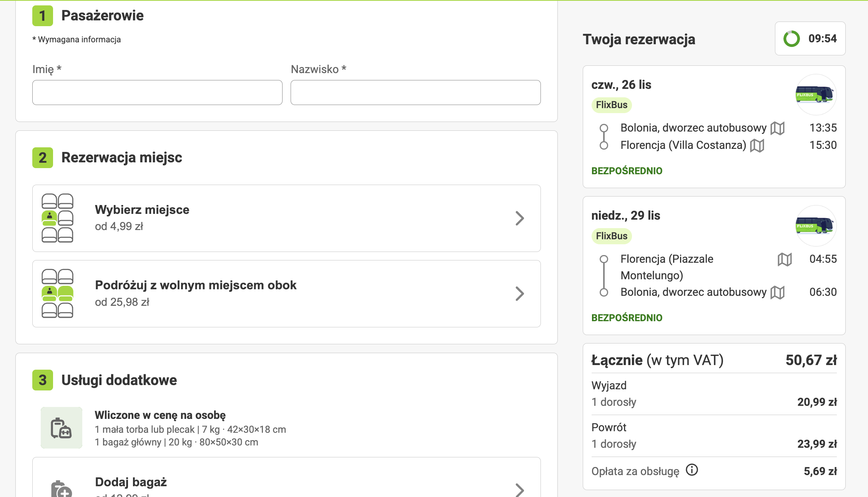Click the niedz., 29 lis date heading
Screen dimensions: 868x497
tap(625, 215)
